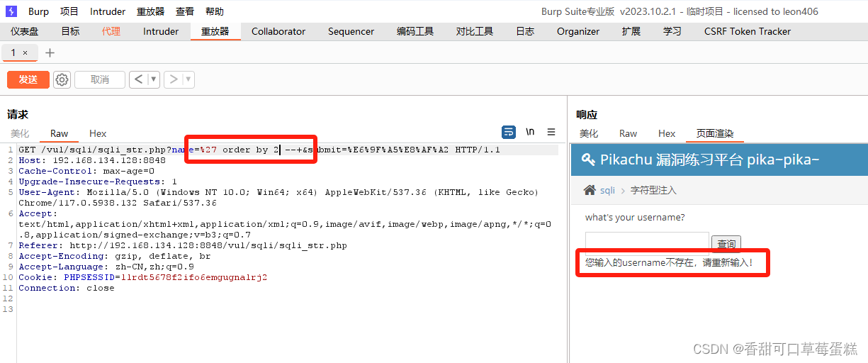This screenshot has height=363, width=868.
Task: Switch to the 仪表盘 tab
Action: (x=25, y=31)
